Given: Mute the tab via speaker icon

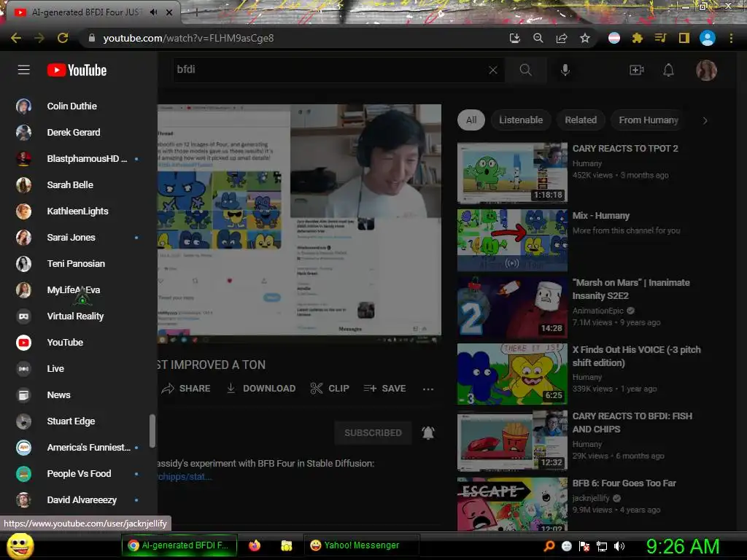Looking at the screenshot, I should pos(153,12).
